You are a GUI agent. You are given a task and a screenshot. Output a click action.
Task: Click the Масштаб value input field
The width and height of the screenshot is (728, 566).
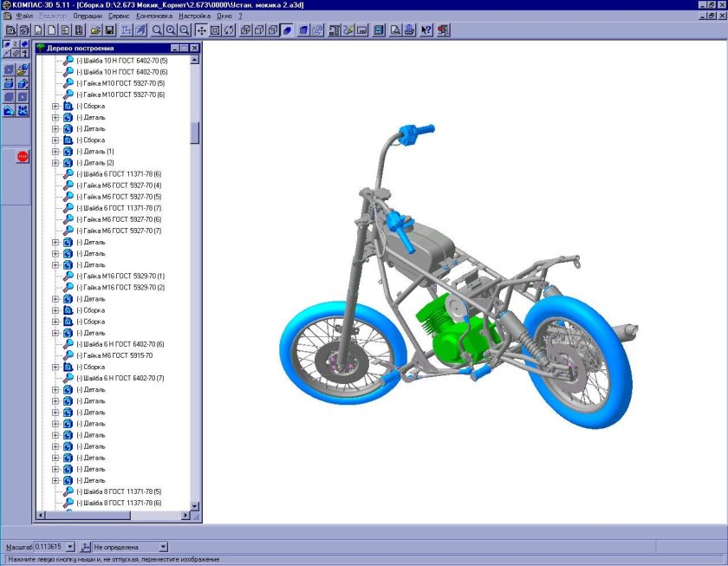50,546
